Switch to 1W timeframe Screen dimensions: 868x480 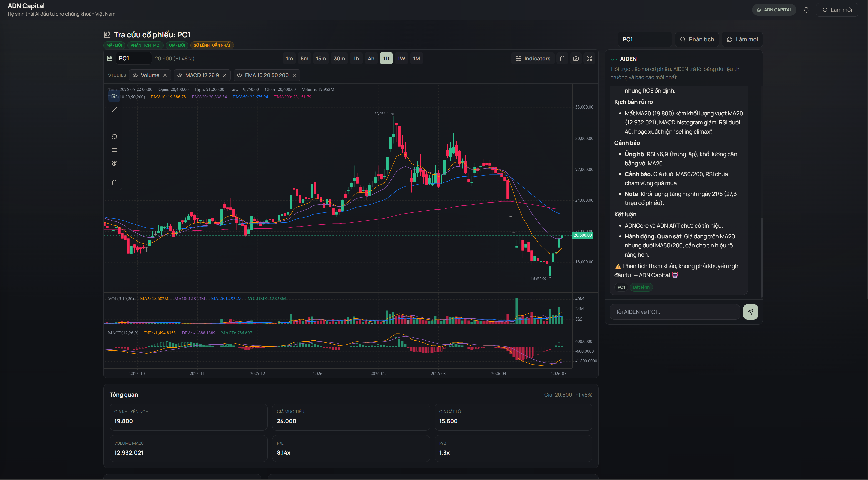coord(401,58)
